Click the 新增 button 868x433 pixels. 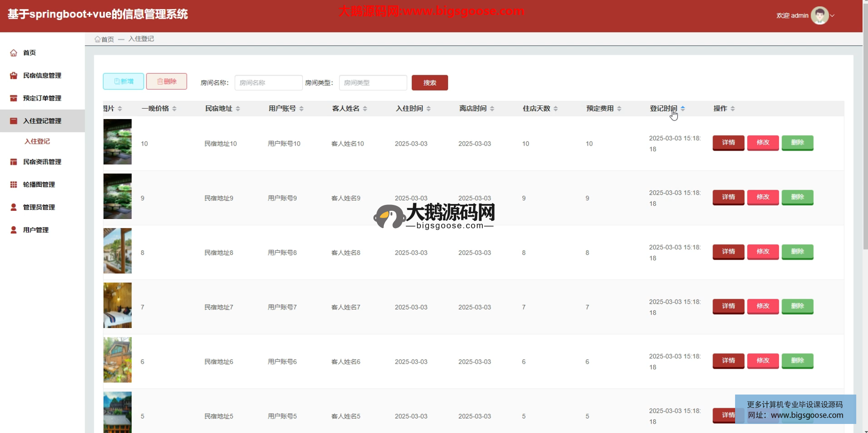(x=123, y=81)
